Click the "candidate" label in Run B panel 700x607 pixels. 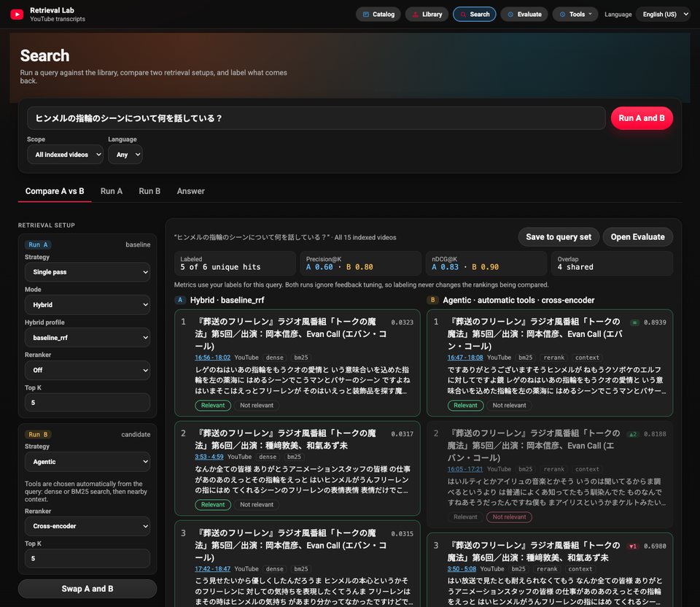coord(136,434)
